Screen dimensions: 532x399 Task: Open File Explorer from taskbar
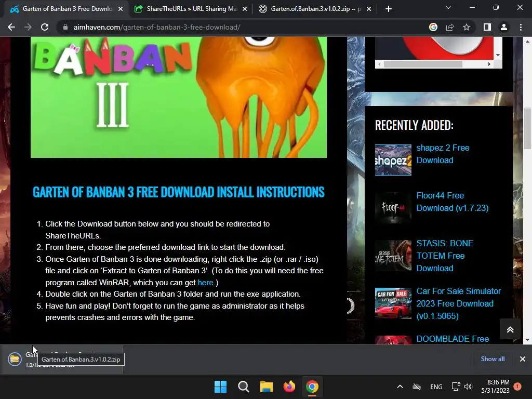(267, 387)
